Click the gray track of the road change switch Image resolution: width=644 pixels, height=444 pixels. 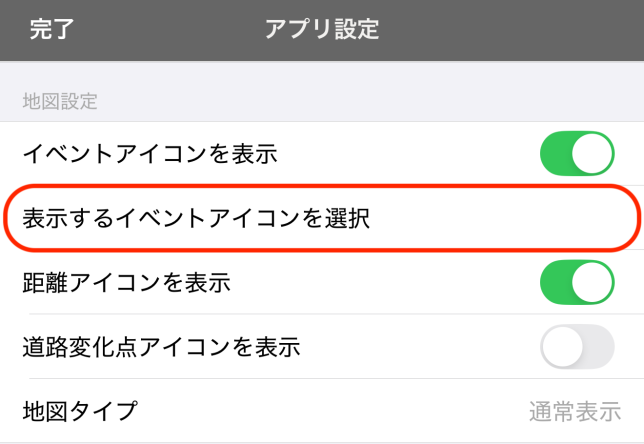[x=596, y=347]
